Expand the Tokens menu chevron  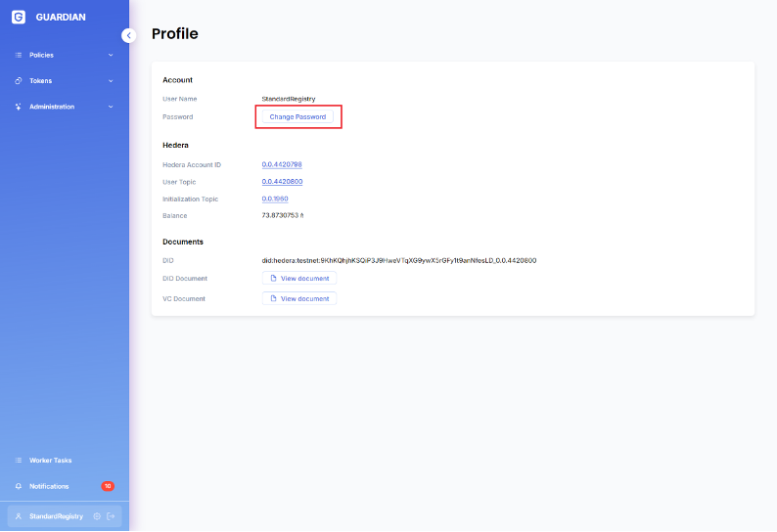111,81
